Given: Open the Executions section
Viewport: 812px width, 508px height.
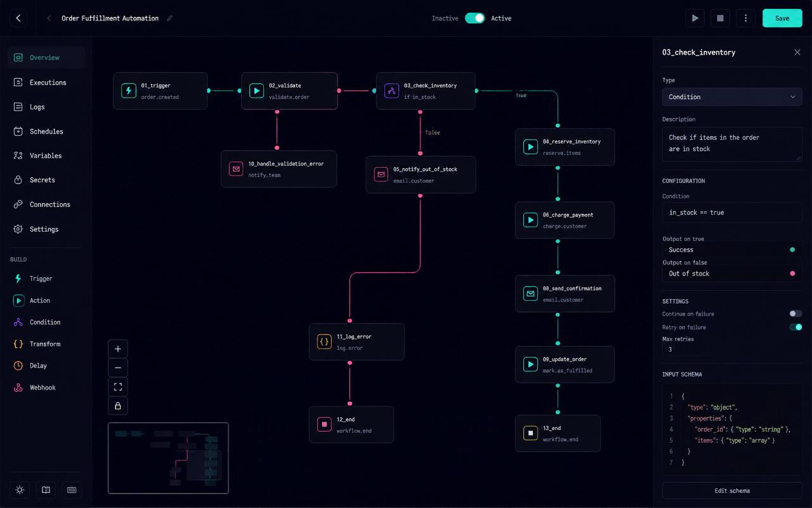Looking at the screenshot, I should pyautogui.click(x=46, y=83).
